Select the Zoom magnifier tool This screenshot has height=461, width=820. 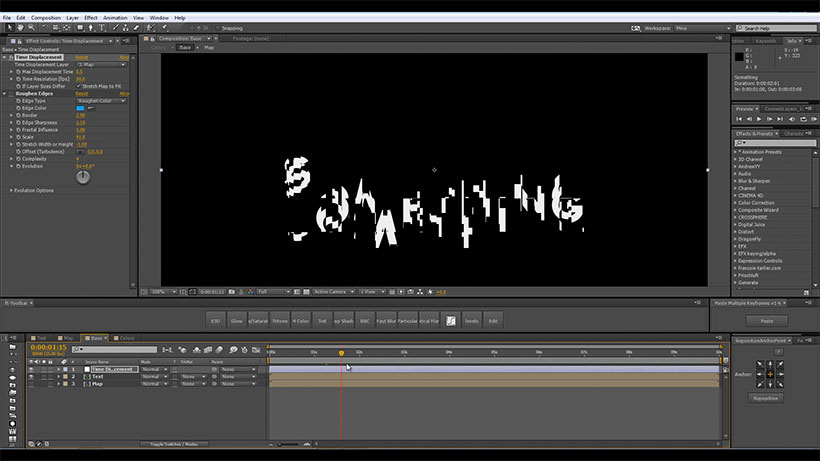31,28
